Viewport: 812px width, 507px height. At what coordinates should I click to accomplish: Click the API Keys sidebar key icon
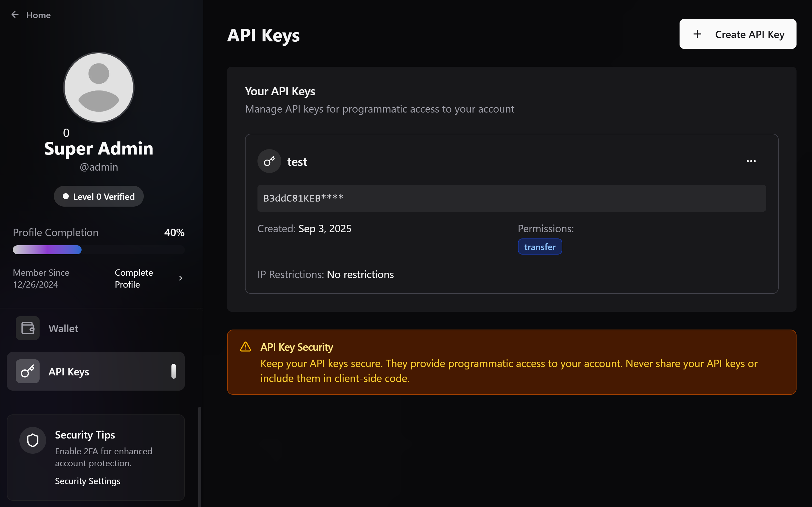click(27, 371)
